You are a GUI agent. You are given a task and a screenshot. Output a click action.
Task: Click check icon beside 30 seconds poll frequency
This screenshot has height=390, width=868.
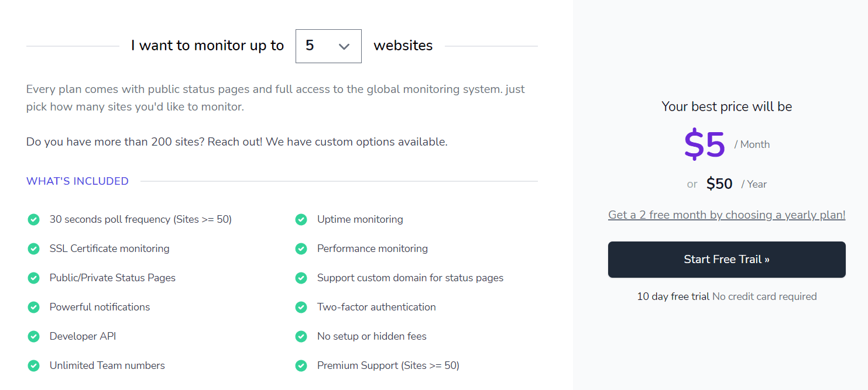(x=33, y=219)
